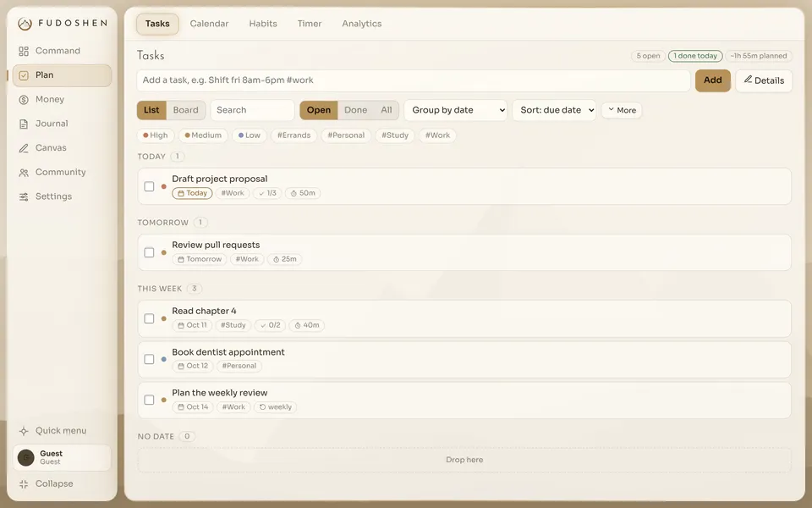
Task: Click the Oct 11 date chip
Action: 192,325
